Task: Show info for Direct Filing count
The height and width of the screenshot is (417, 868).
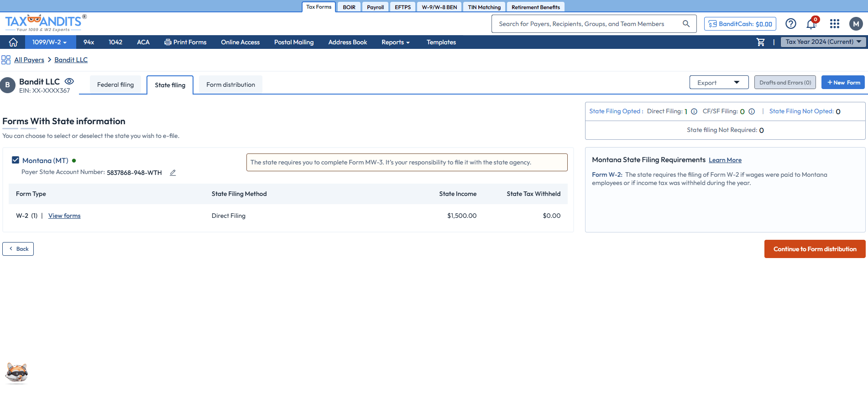Action: 694,111
